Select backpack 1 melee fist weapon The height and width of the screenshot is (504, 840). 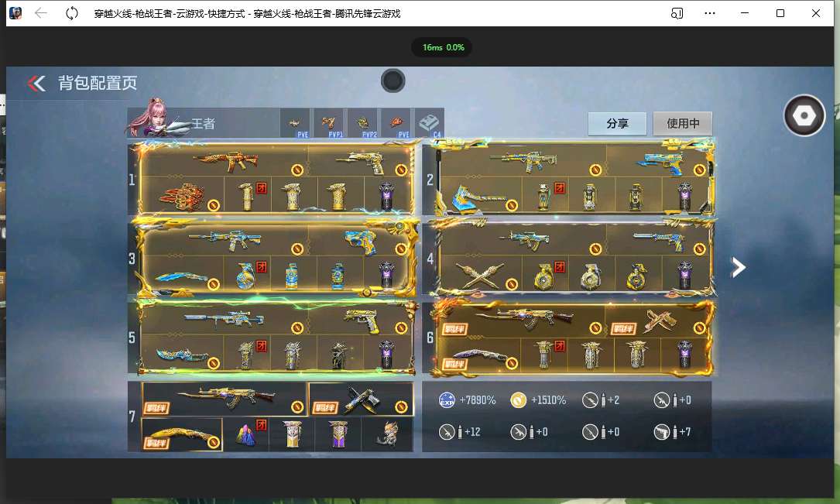[x=183, y=196]
